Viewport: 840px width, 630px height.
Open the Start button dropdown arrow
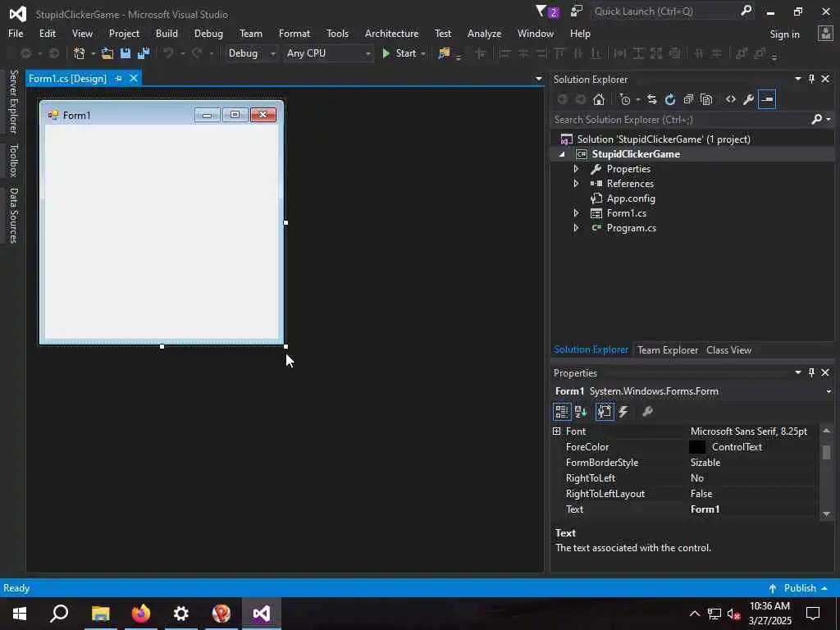pos(423,53)
